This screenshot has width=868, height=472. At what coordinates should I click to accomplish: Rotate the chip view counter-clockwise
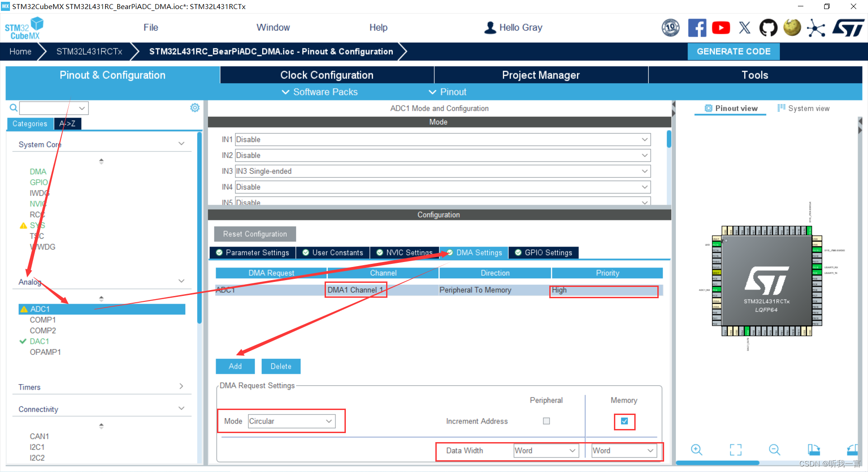pyautogui.click(x=853, y=450)
